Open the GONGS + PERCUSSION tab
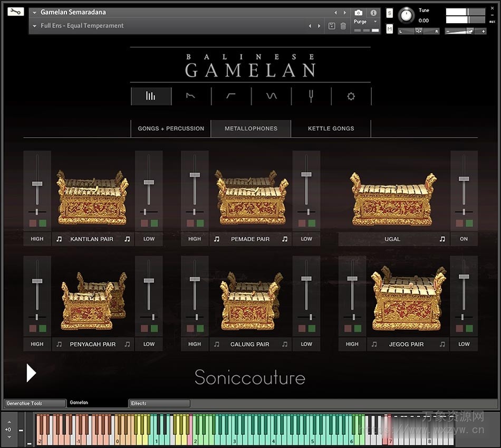This screenshot has height=448, width=501. point(170,128)
